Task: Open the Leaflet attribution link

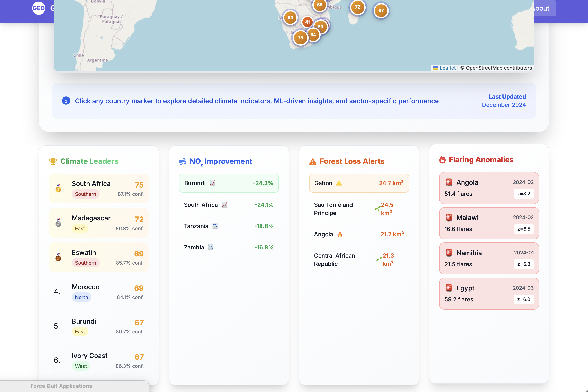Action: pos(447,68)
